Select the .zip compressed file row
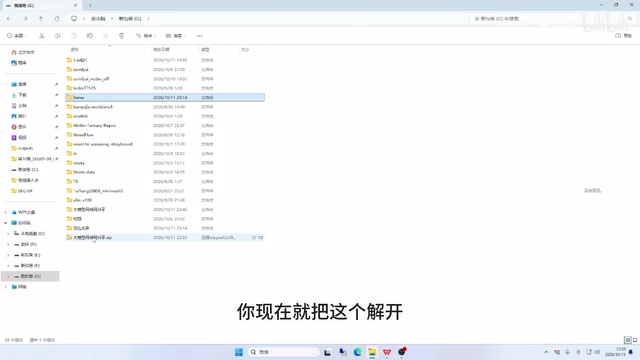Viewport: 640px width, 360px height. click(x=165, y=238)
